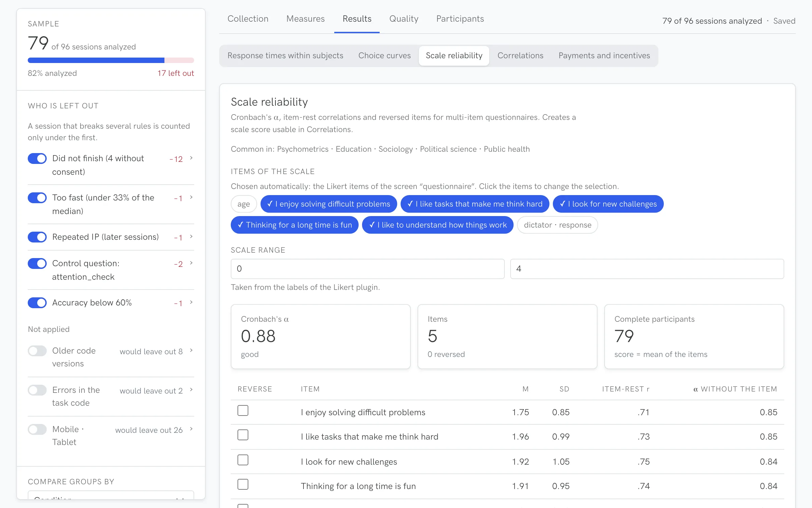812x508 pixels.
Task: Open the Compare groups by dropdown
Action: [111, 495]
